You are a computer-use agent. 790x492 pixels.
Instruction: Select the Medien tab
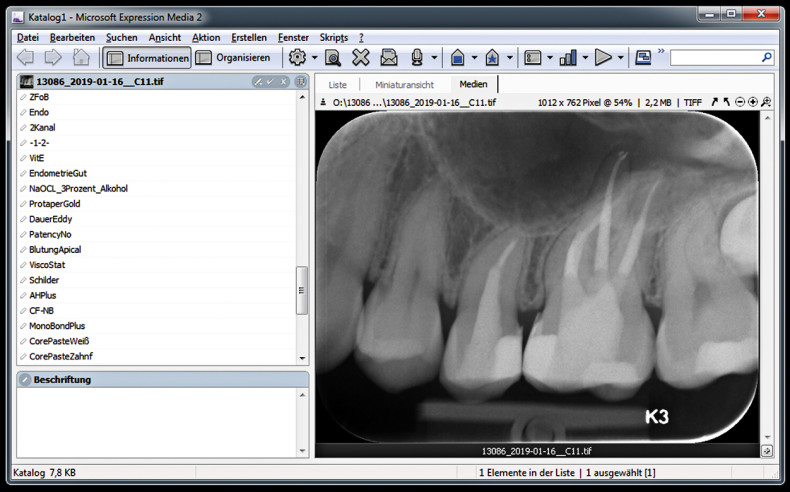(473, 84)
